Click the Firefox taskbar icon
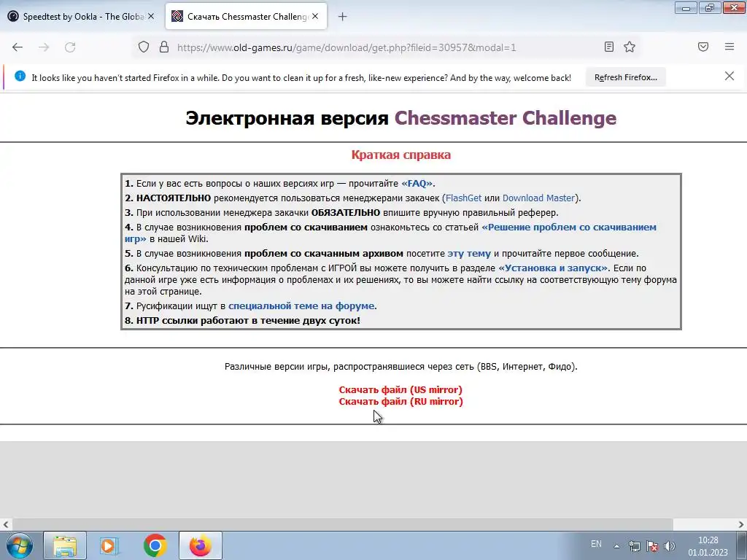Image resolution: width=747 pixels, height=560 pixels. tap(200, 545)
